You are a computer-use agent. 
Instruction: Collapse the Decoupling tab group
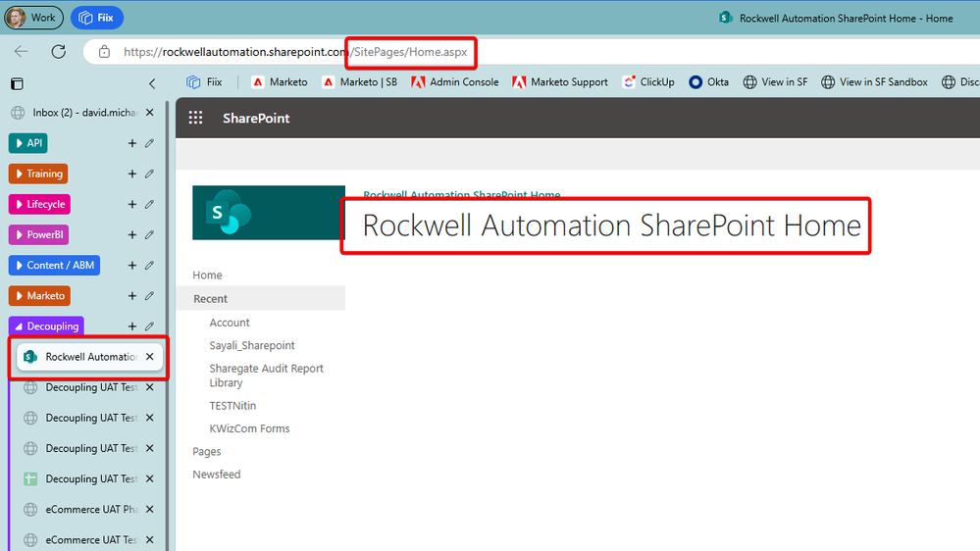click(x=46, y=326)
